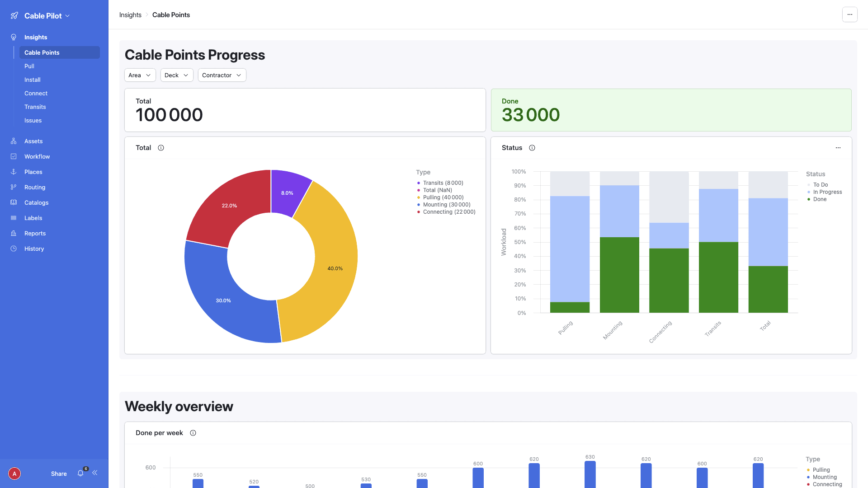Click the Share button
The width and height of the screenshot is (868, 488).
click(x=58, y=474)
